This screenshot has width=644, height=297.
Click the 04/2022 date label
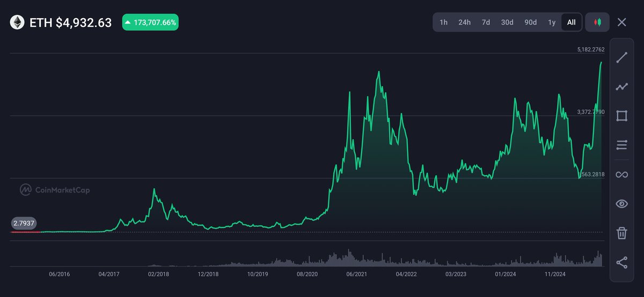(x=406, y=274)
